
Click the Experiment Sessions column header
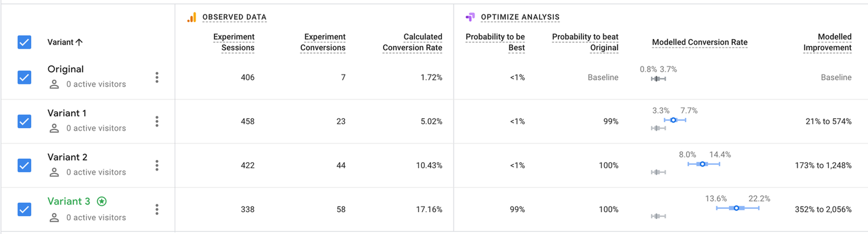[234, 42]
